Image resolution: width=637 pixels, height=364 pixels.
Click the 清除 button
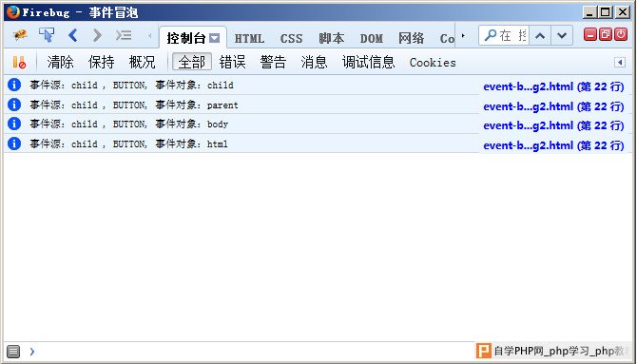pyautogui.click(x=61, y=62)
